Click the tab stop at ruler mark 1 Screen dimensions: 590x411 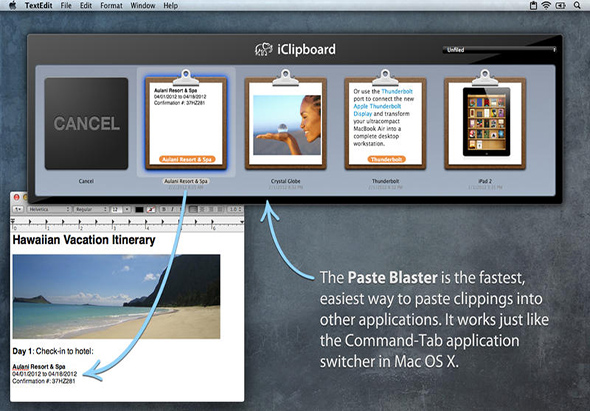[47, 223]
